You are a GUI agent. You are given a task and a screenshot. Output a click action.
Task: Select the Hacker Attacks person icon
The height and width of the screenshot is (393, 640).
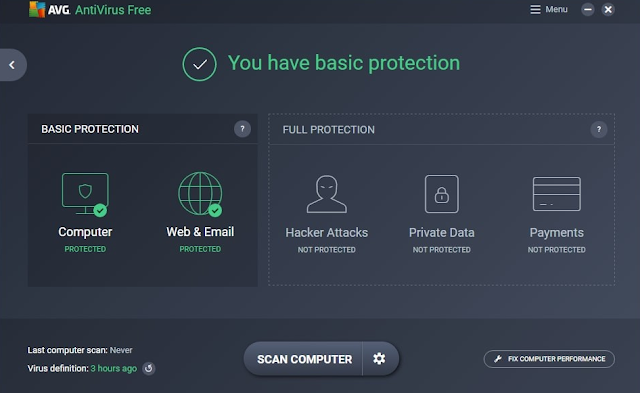pos(327,194)
